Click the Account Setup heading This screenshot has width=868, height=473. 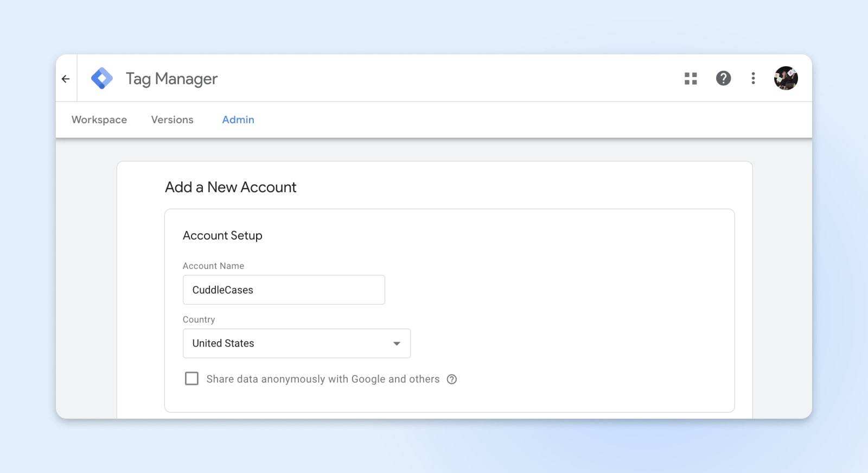(222, 236)
